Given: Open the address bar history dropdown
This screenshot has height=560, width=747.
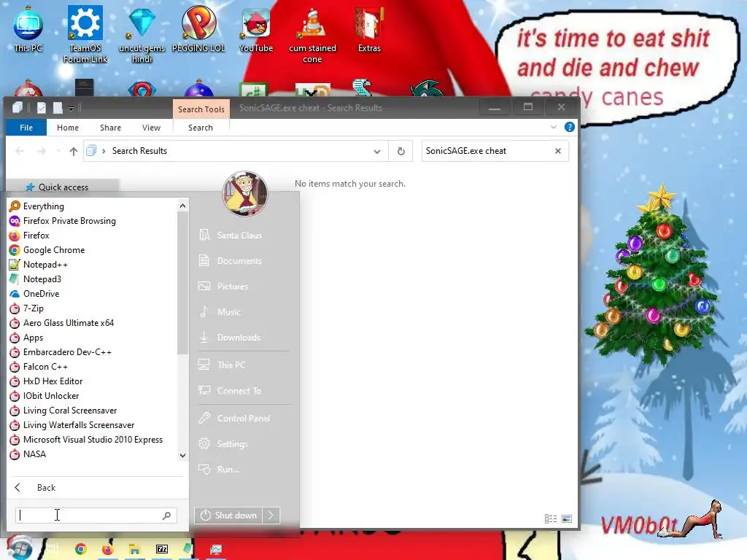Looking at the screenshot, I should click(377, 152).
